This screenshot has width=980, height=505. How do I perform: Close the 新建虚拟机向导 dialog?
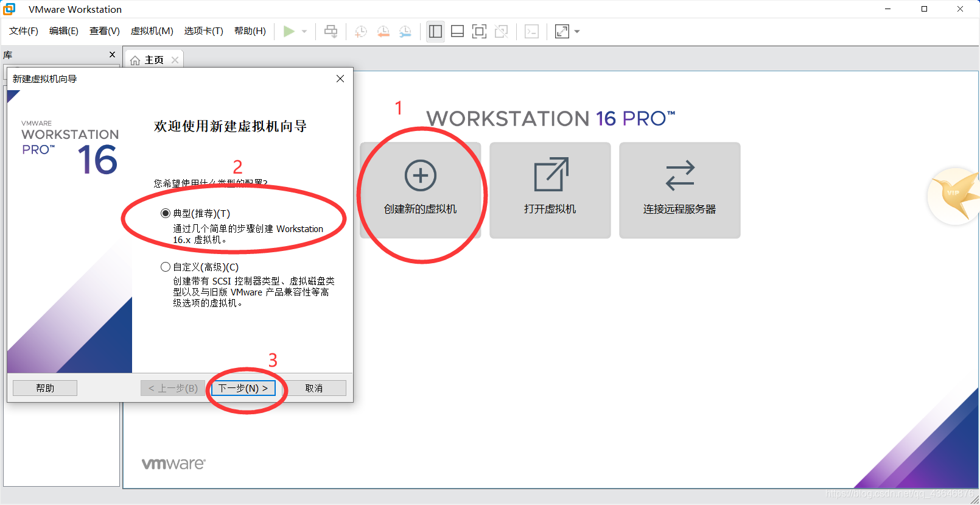point(340,79)
